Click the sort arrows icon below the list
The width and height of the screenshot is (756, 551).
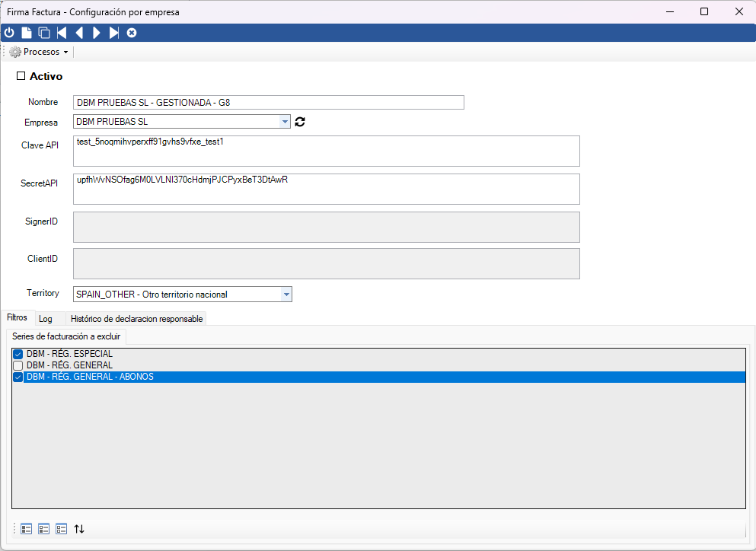point(79,529)
